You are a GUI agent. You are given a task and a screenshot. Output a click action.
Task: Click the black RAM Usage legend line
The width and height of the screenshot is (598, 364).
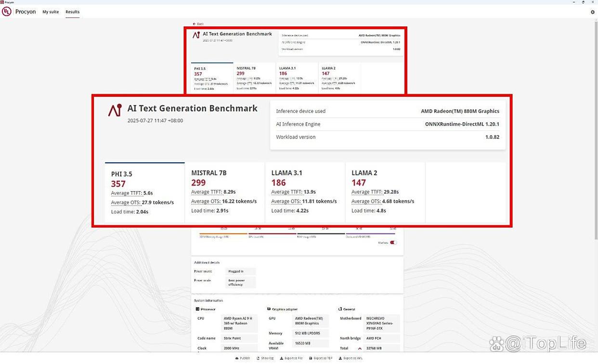[x=321, y=234]
